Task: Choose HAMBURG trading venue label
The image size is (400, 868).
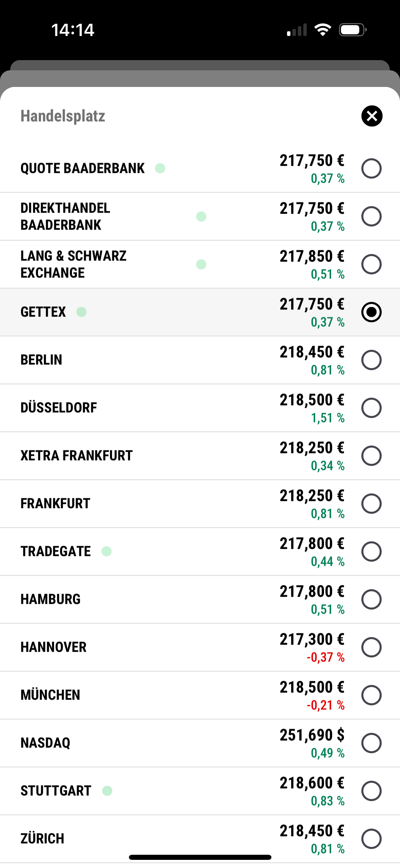Action: (x=51, y=599)
